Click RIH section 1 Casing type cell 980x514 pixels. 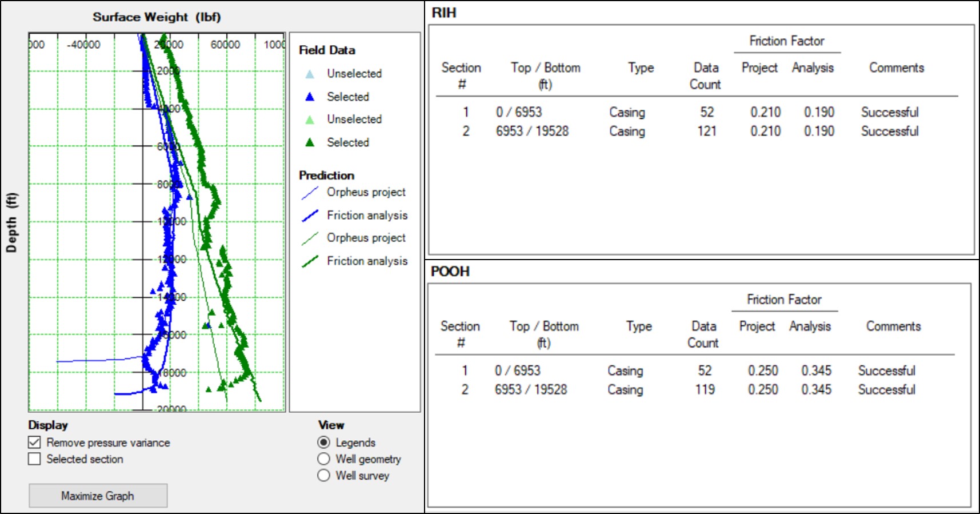pos(627,112)
